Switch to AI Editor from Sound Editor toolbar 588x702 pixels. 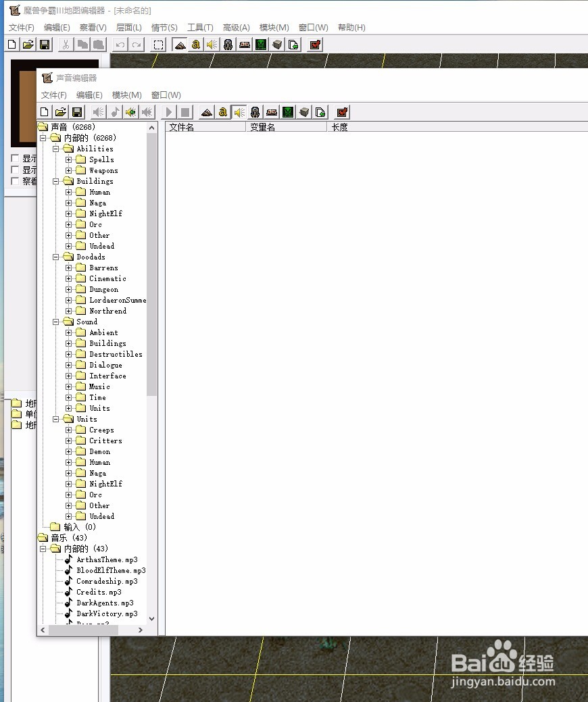288,112
